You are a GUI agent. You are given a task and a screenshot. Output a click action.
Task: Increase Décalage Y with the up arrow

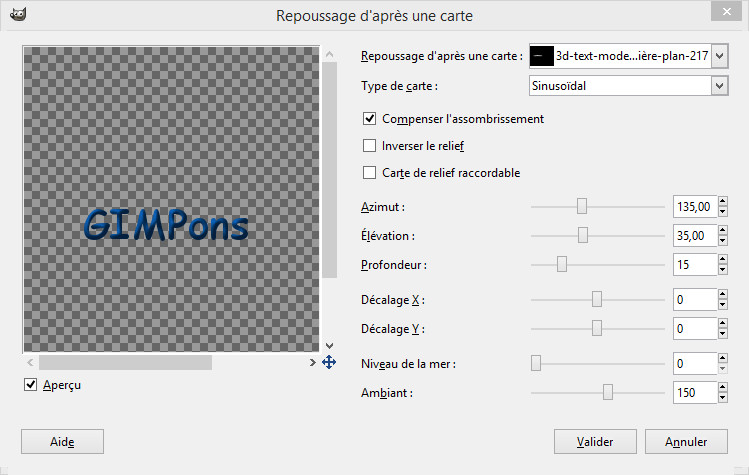point(723,324)
